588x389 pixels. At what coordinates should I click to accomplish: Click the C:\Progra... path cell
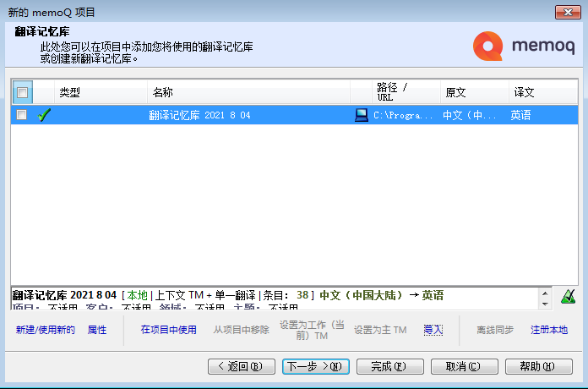(403, 115)
